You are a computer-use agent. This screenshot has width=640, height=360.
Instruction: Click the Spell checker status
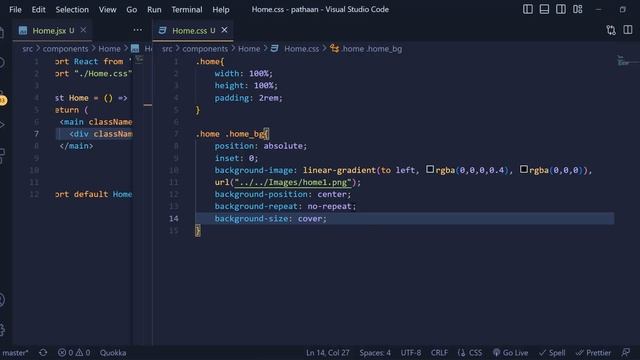click(552, 353)
